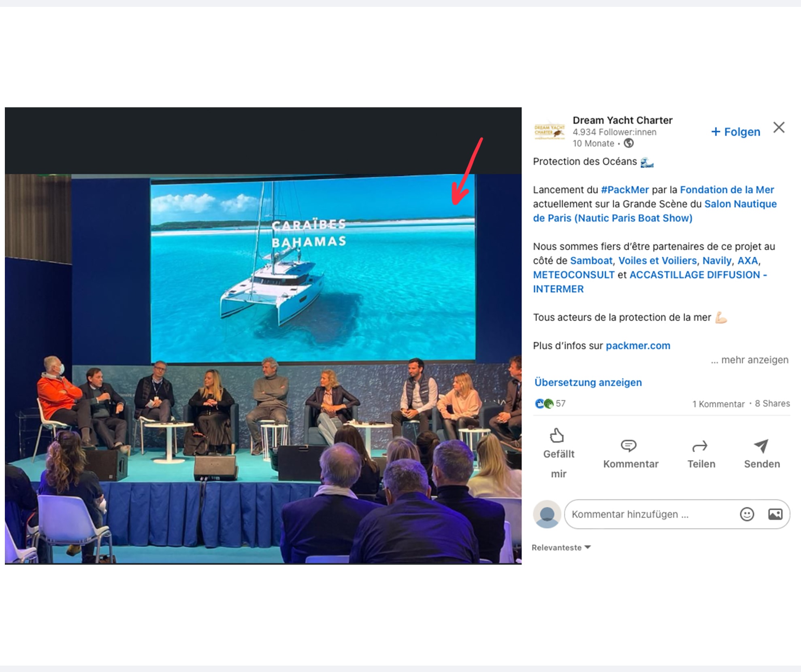The image size is (801, 672).
Task: Click the Kommentar speech bubble icon
Action: click(628, 446)
